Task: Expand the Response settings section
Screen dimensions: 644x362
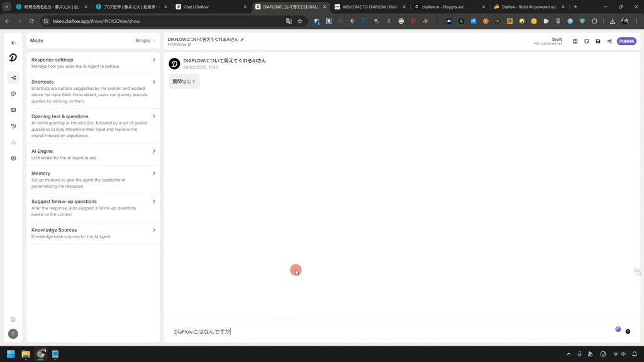Action: pos(93,63)
